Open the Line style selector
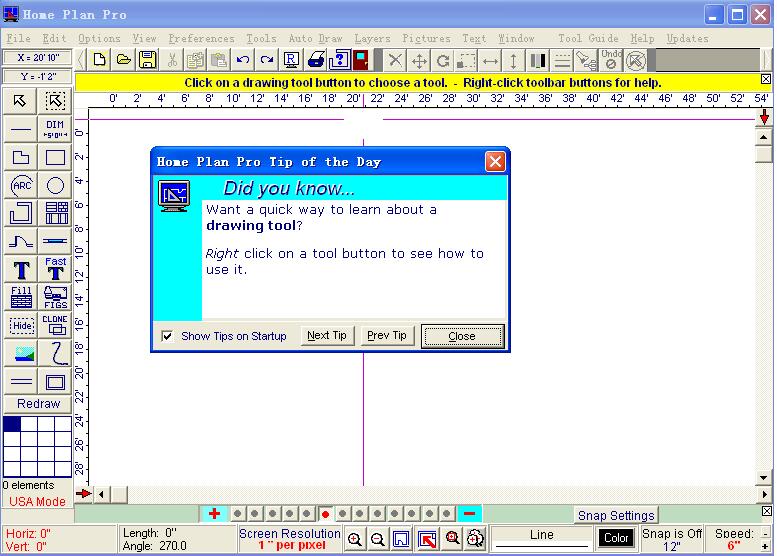This screenshot has height=556, width=777. (x=541, y=539)
